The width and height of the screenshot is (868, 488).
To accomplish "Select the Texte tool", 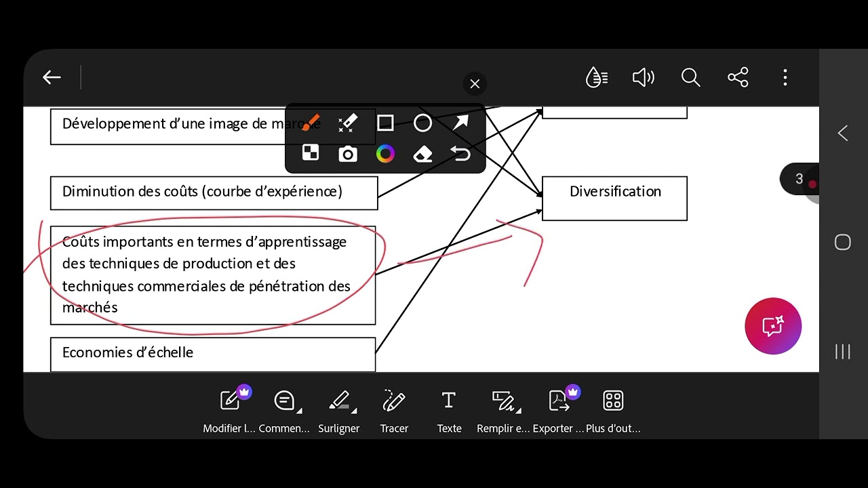I will (x=449, y=409).
